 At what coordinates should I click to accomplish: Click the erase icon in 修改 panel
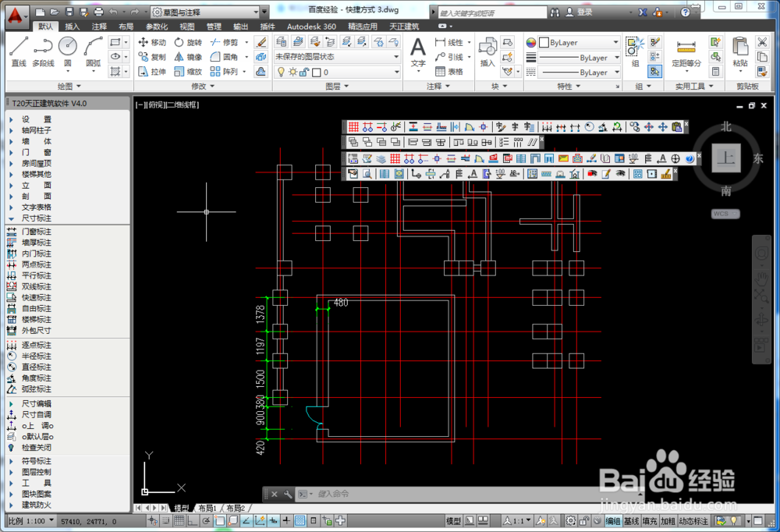pos(261,42)
